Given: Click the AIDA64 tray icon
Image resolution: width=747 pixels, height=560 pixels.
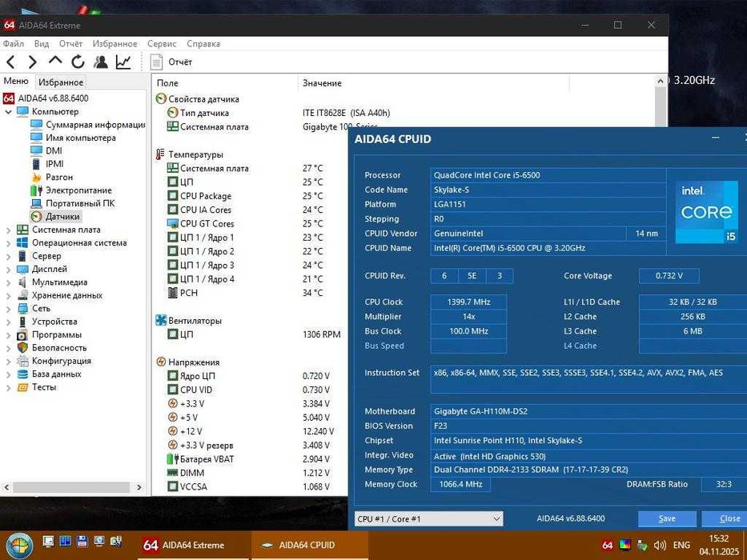Looking at the screenshot, I should click(607, 546).
